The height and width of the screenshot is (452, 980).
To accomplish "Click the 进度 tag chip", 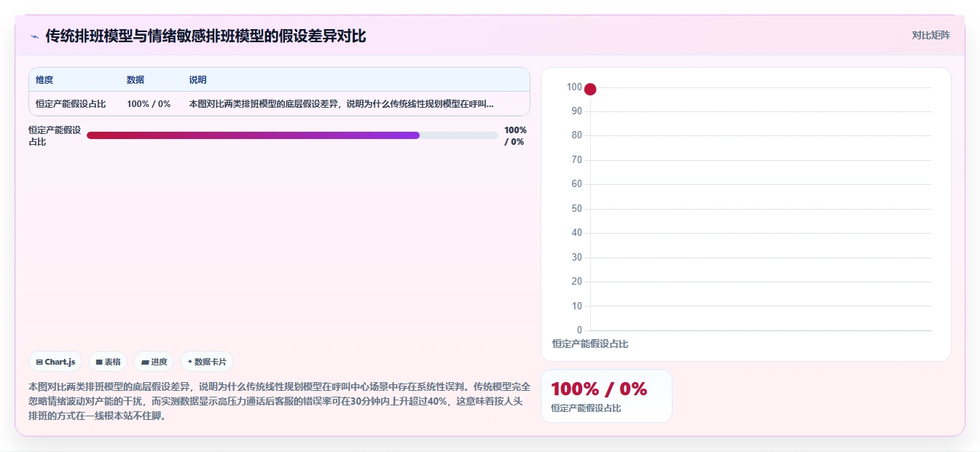I will point(154,362).
